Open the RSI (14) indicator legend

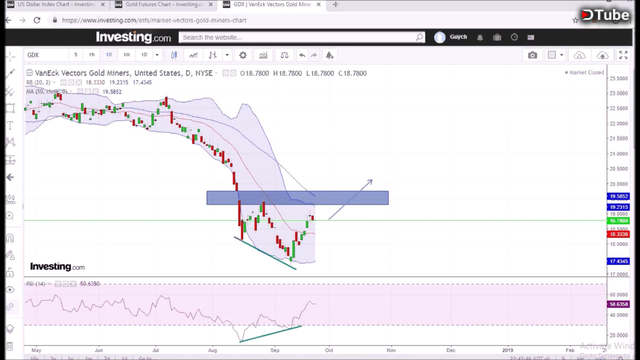(36, 284)
